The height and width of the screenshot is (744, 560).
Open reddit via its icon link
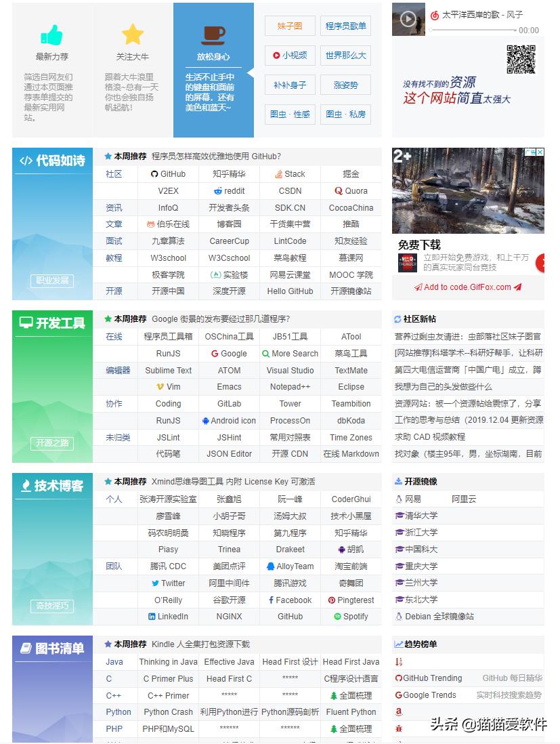click(218, 190)
